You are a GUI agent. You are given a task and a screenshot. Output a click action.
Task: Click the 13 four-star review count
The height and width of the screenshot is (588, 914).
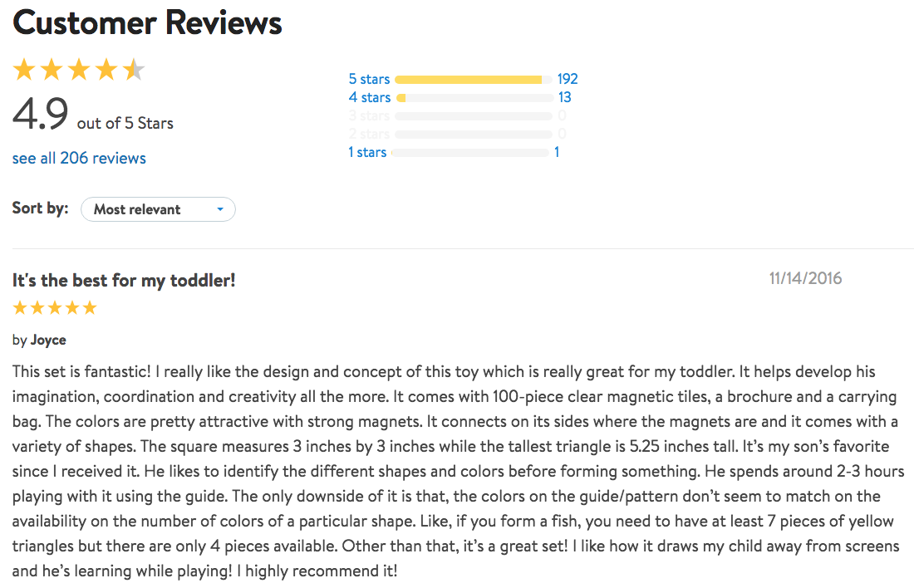pyautogui.click(x=564, y=97)
